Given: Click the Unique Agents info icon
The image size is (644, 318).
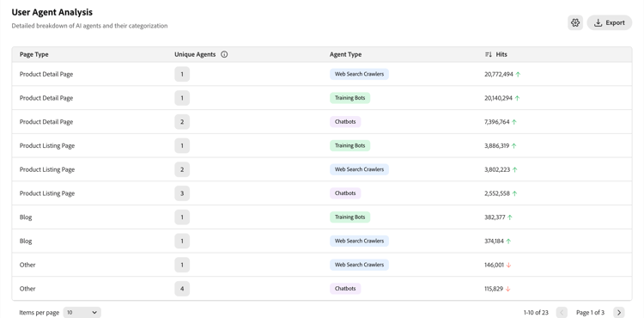Looking at the screenshot, I should point(224,54).
